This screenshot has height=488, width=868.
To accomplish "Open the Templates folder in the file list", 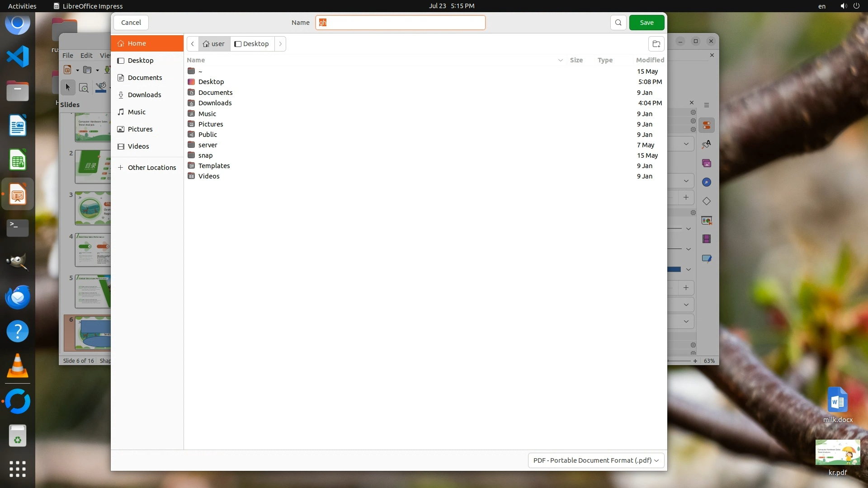I will click(x=214, y=166).
